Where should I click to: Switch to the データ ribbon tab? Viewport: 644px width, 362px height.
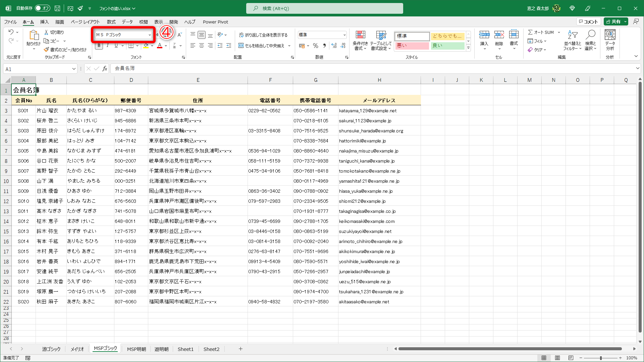coord(127,22)
